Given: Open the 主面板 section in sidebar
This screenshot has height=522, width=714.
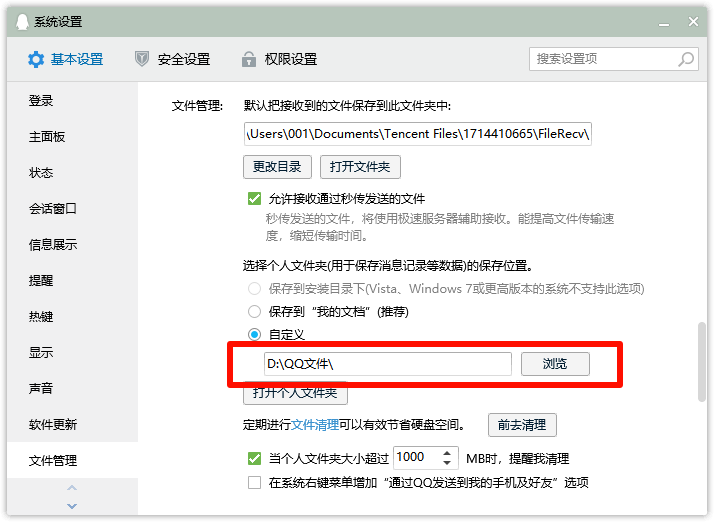Looking at the screenshot, I should (72, 137).
